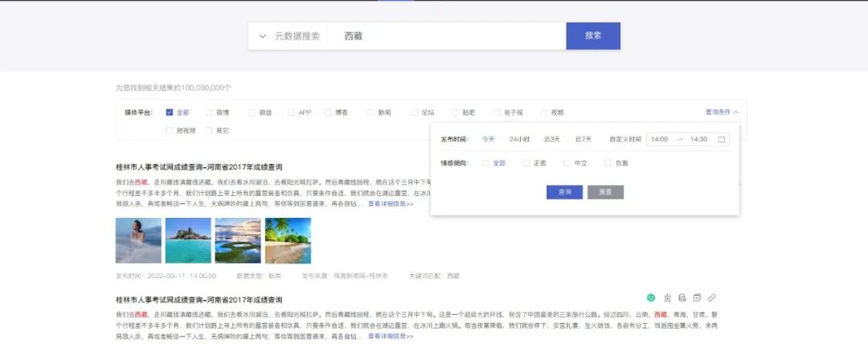The height and width of the screenshot is (344, 868).
Task: Check the APP platform checkbox
Action: (291, 113)
